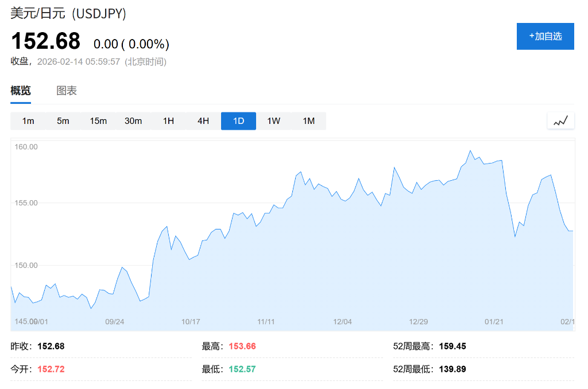Click the line chart style icon
Image resolution: width=588 pixels, height=389 pixels.
560,120
